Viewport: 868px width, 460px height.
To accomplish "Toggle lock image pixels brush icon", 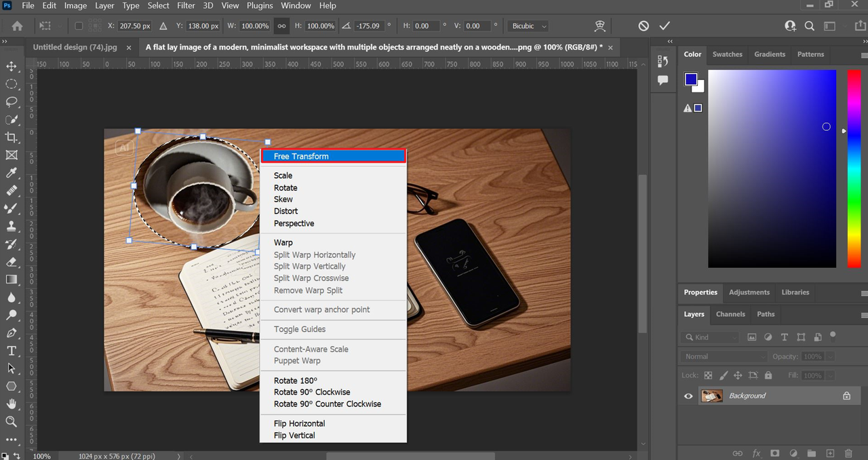I will (x=723, y=375).
